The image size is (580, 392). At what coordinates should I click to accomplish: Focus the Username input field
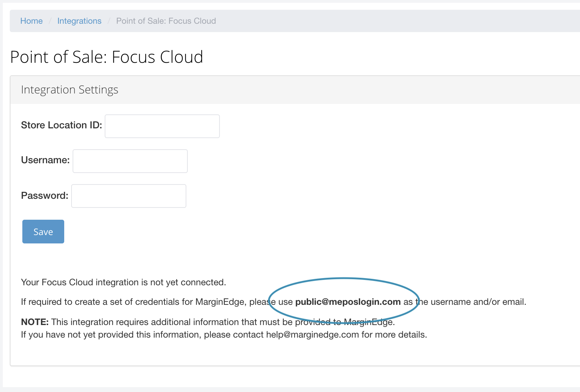tap(130, 161)
